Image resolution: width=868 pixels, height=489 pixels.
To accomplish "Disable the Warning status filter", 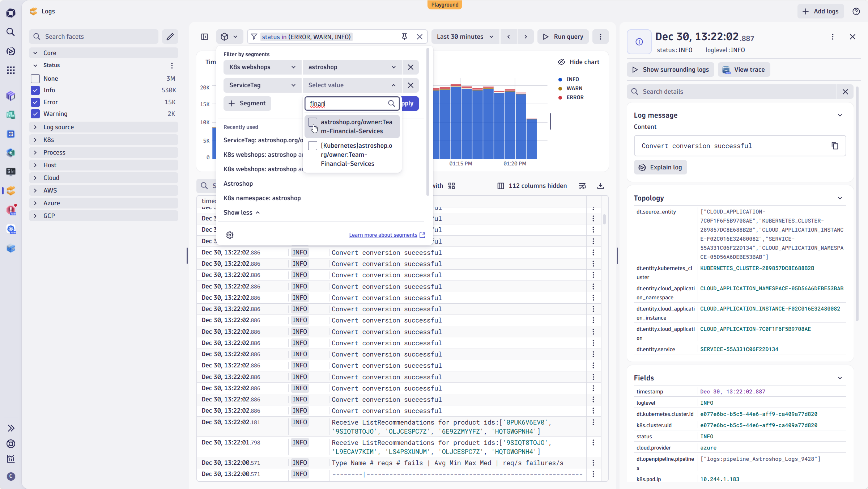I will [35, 114].
